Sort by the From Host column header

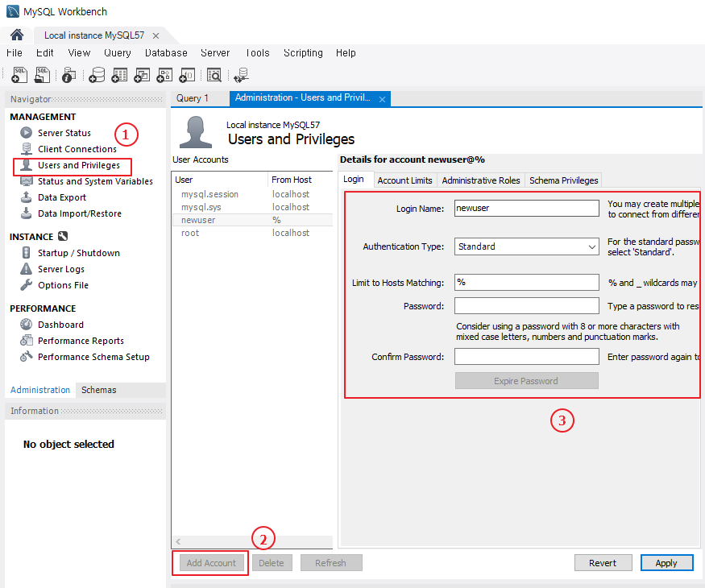301,180
